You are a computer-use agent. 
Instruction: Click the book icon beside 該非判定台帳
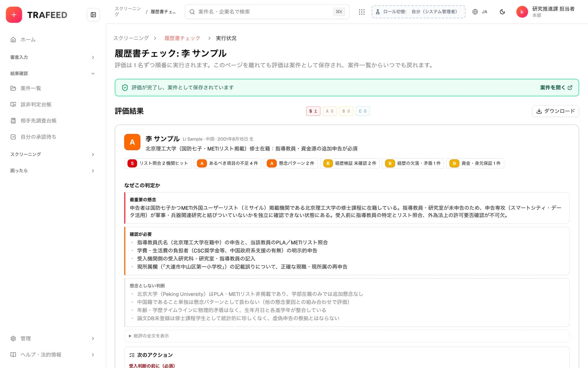(13, 104)
